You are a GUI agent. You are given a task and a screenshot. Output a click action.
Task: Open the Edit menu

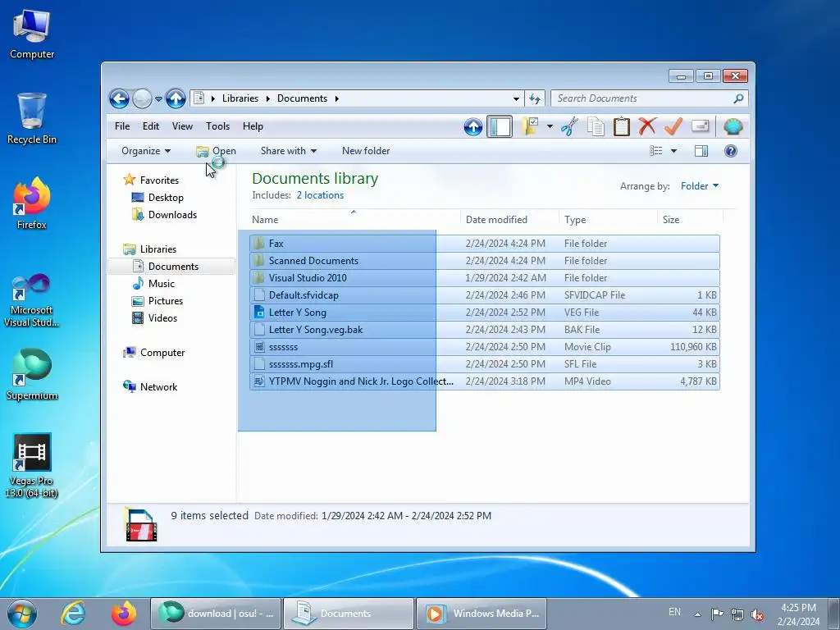pyautogui.click(x=151, y=126)
